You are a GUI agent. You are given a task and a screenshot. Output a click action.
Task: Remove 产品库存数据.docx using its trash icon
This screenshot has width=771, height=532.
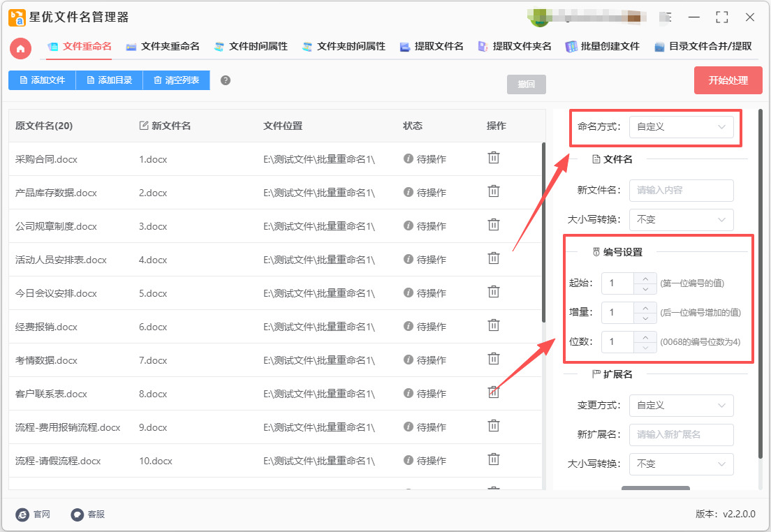[493, 191]
